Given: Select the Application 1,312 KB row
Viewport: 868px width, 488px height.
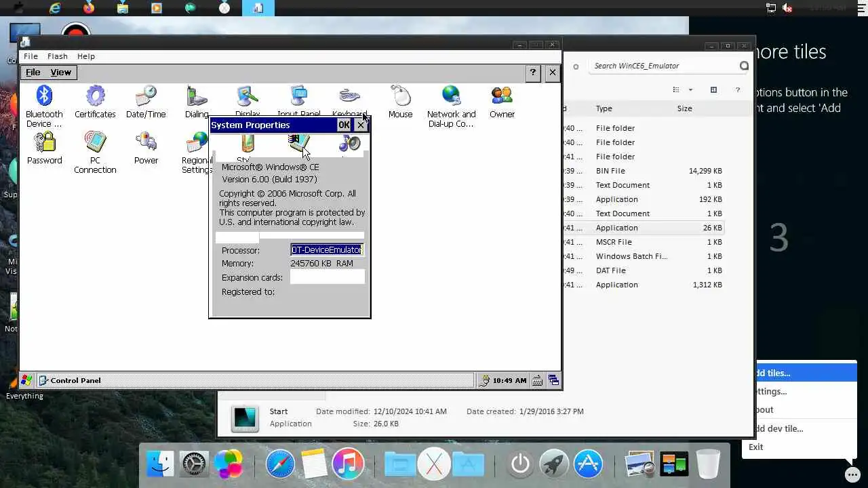Looking at the screenshot, I should (x=643, y=285).
